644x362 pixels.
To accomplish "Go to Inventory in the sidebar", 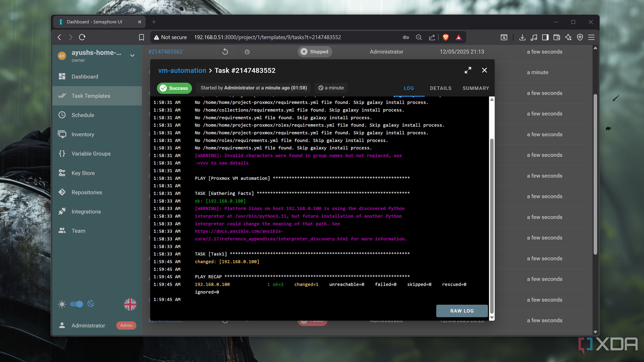I will [97, 134].
